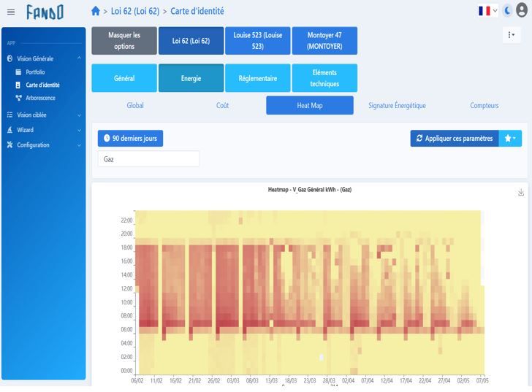Open the Global sub-tab
Screen dimensions: 532x392
pyautogui.click(x=135, y=105)
